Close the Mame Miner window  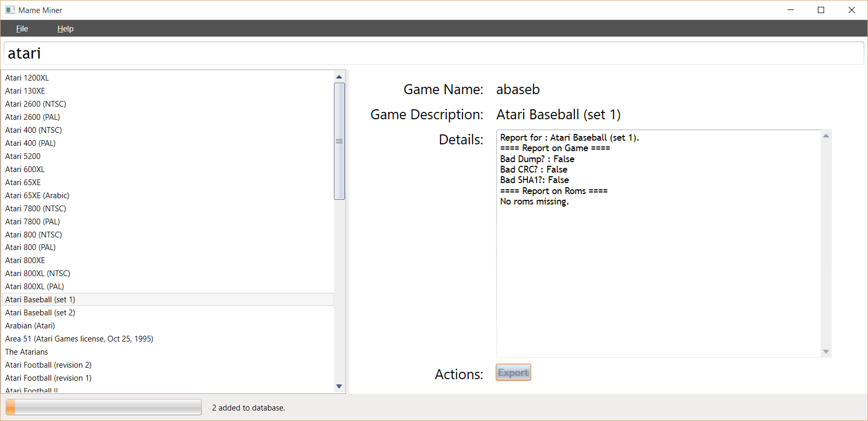tap(852, 10)
